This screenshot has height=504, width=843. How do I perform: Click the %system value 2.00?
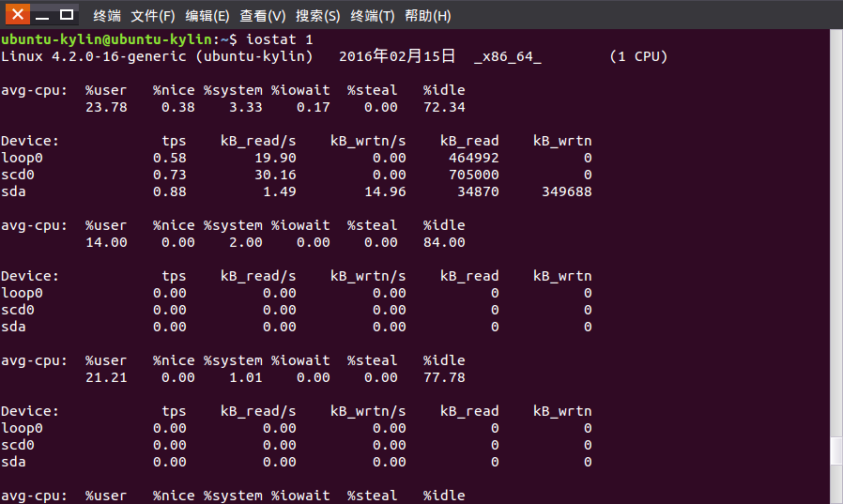point(246,242)
